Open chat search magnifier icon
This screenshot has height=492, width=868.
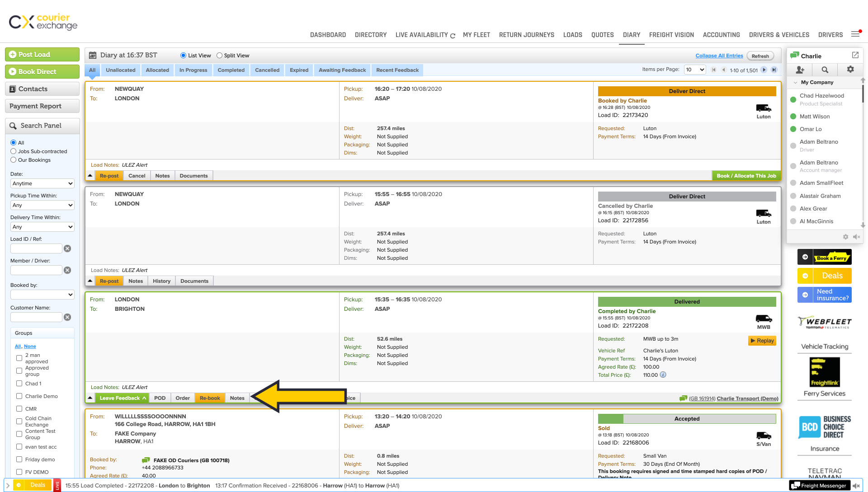coord(825,70)
